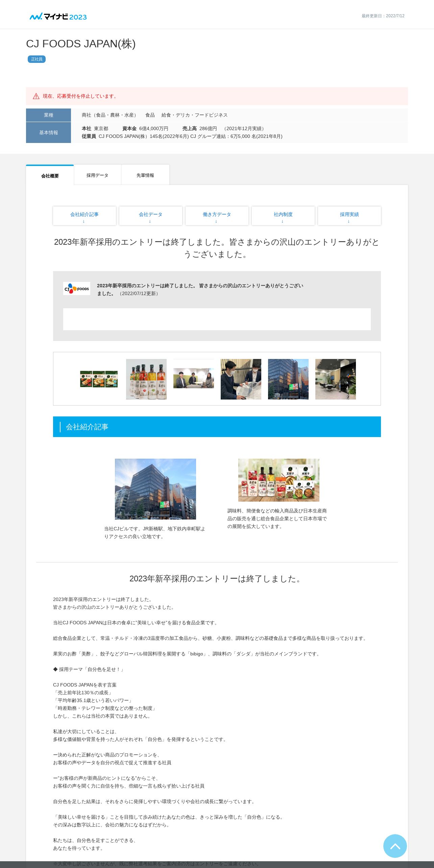The width and height of the screenshot is (434, 868).
Task: Click the 業種 header cell
Action: point(48,115)
